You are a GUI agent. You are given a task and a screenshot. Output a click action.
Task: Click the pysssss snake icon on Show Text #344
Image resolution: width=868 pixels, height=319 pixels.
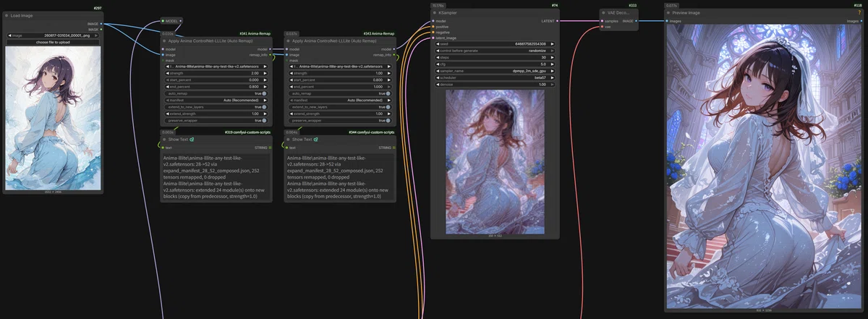point(316,140)
